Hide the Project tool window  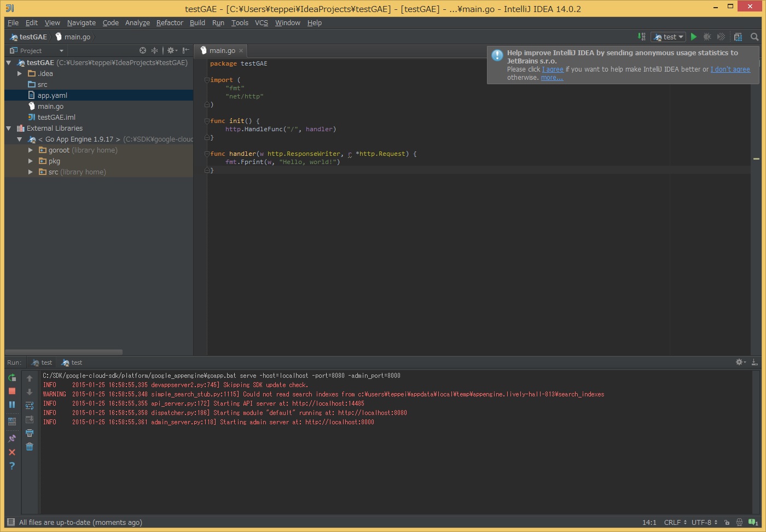(x=186, y=50)
